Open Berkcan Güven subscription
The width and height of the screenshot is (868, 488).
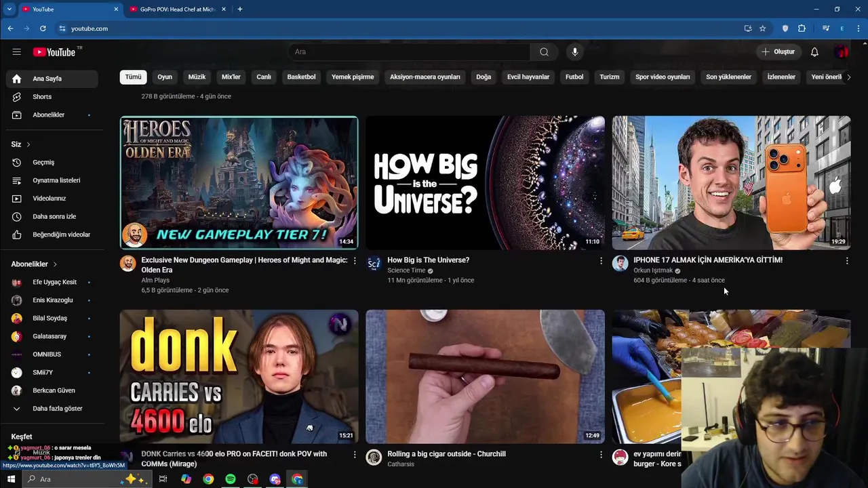coord(52,390)
